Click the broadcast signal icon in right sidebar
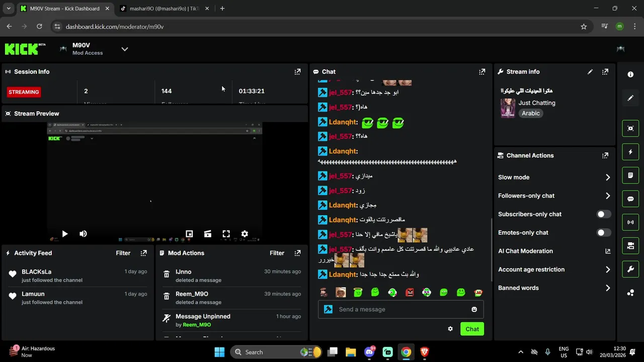Viewport: 644px width, 362px height. point(630,222)
